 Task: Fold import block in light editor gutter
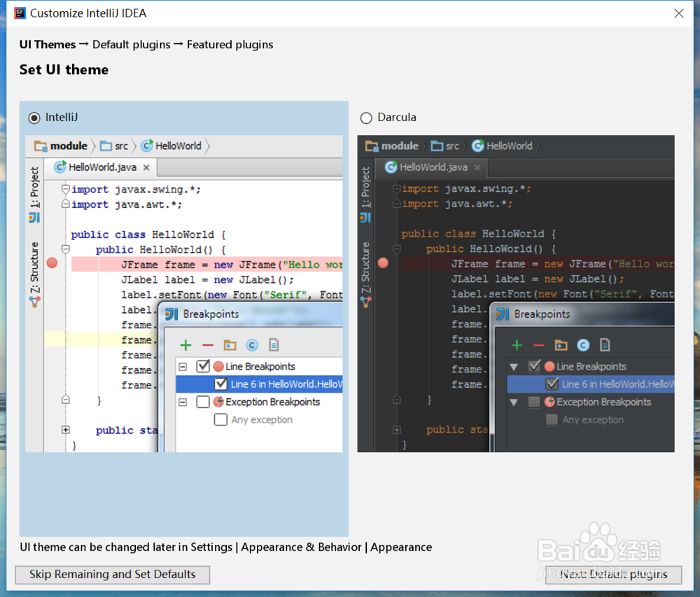(x=66, y=190)
